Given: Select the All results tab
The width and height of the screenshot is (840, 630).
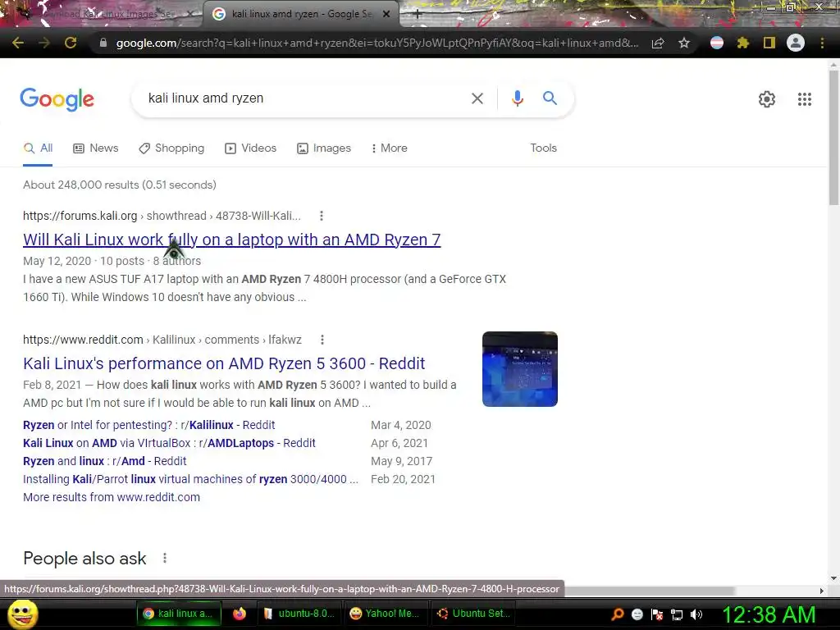Looking at the screenshot, I should tap(38, 148).
